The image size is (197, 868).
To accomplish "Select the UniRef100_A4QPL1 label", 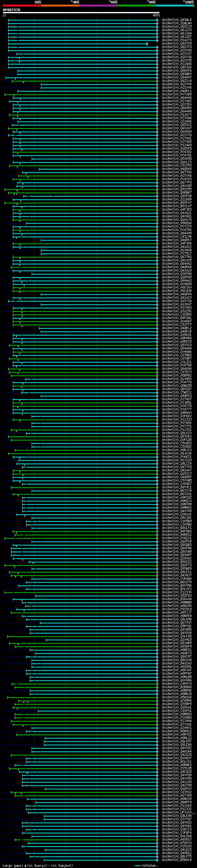I will pos(177,91).
